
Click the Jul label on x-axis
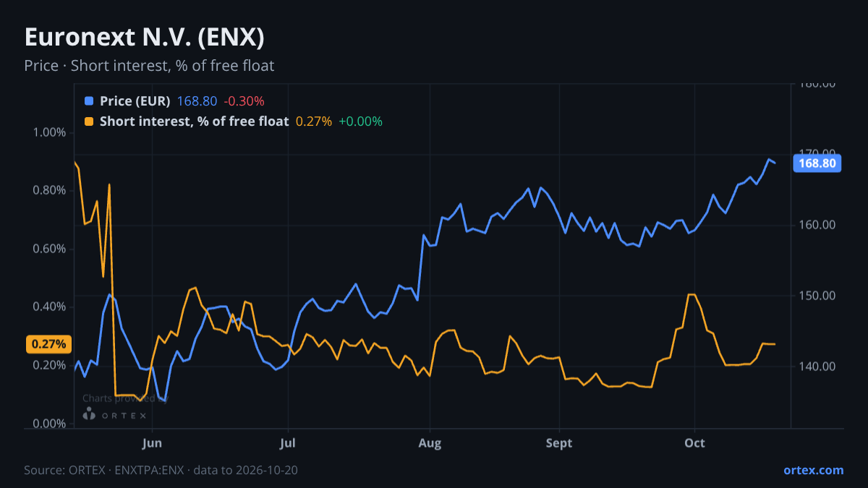tap(288, 442)
